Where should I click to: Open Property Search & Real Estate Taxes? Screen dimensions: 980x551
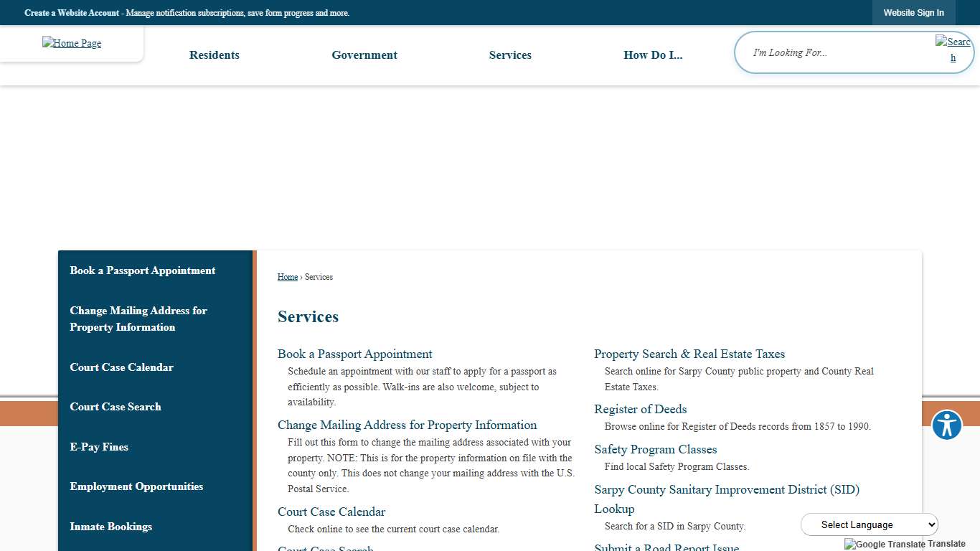click(689, 354)
